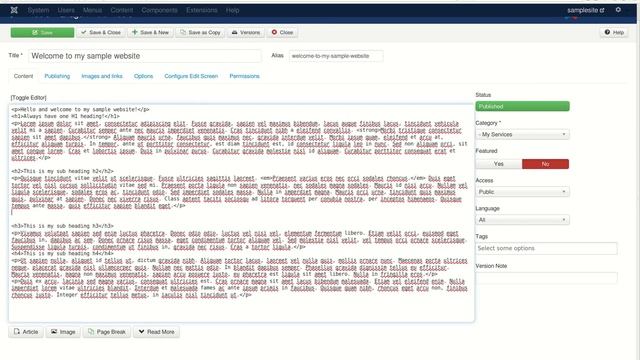Switch to the Options tab
This screenshot has height=360, width=640.
[x=144, y=76]
